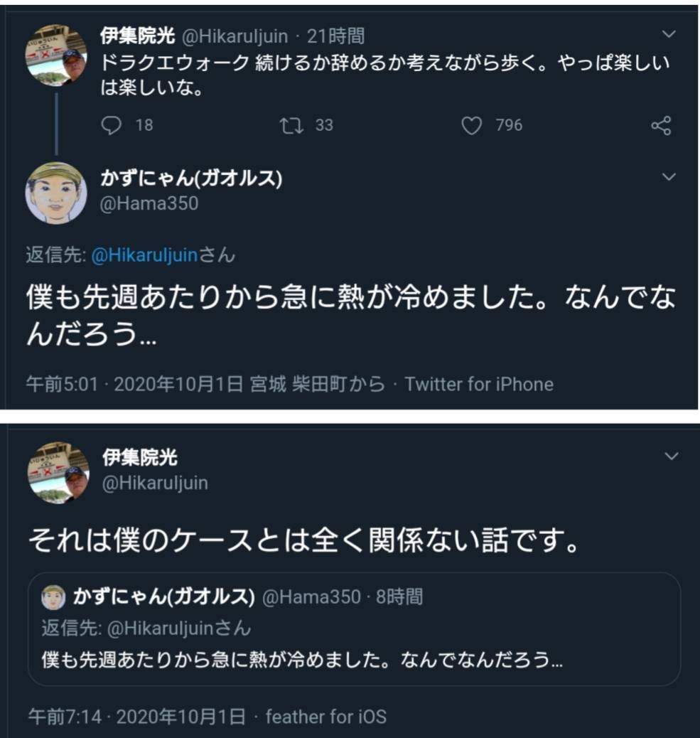Image resolution: width=700 pixels, height=738 pixels.
Task: Open 伊集院光's avatar in the lower tweet
Action: tap(58, 472)
